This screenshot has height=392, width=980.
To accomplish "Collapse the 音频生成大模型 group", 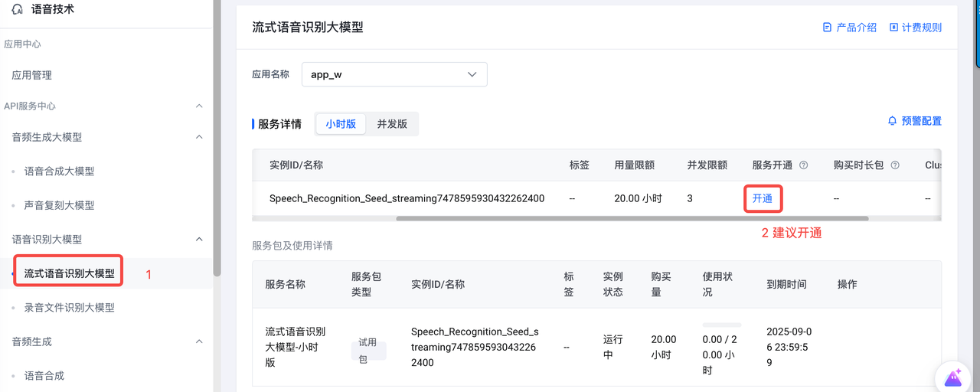I will [x=199, y=137].
